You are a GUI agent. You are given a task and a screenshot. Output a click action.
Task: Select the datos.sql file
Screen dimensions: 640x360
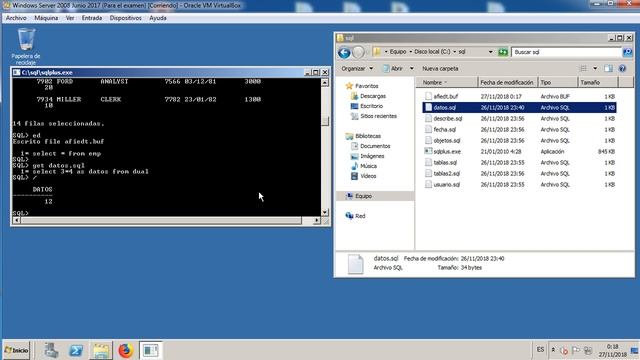(444, 108)
